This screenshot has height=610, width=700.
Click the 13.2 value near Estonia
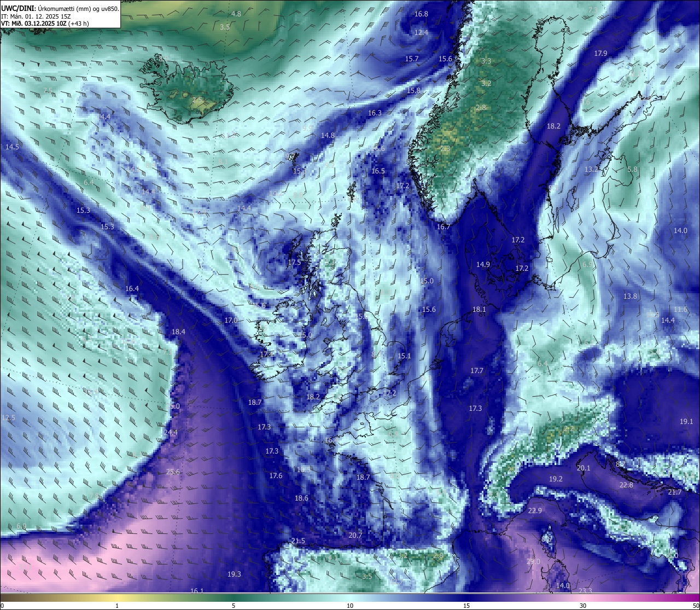[x=592, y=170]
